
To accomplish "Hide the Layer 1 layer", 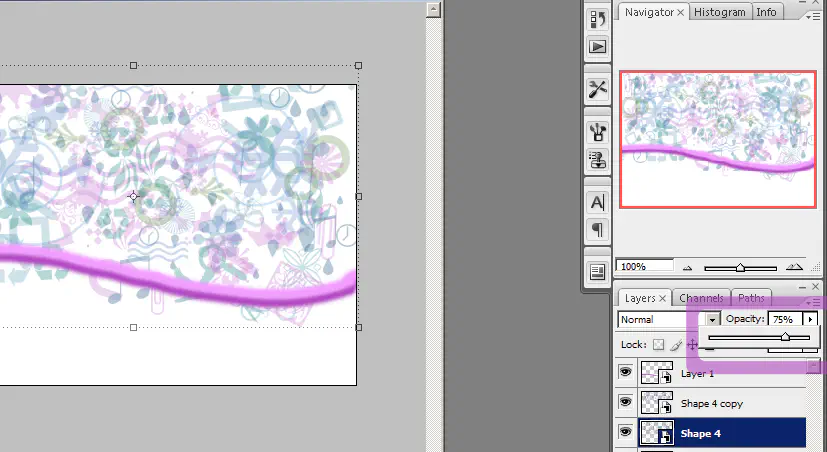I will click(626, 373).
